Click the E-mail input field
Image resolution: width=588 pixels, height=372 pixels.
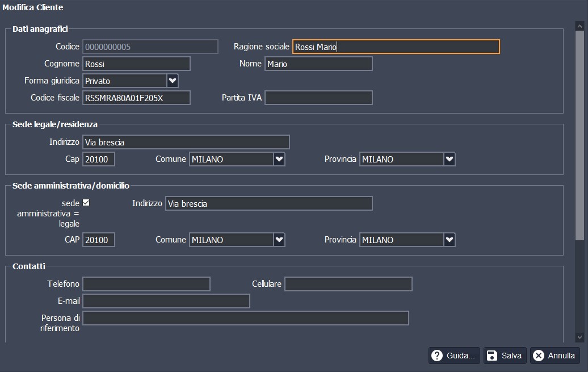point(166,301)
